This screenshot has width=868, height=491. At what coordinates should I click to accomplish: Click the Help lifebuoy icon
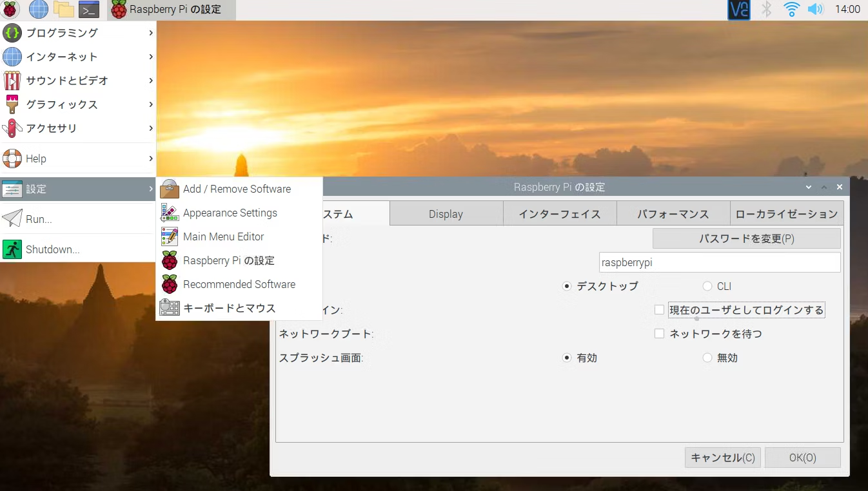click(x=12, y=159)
